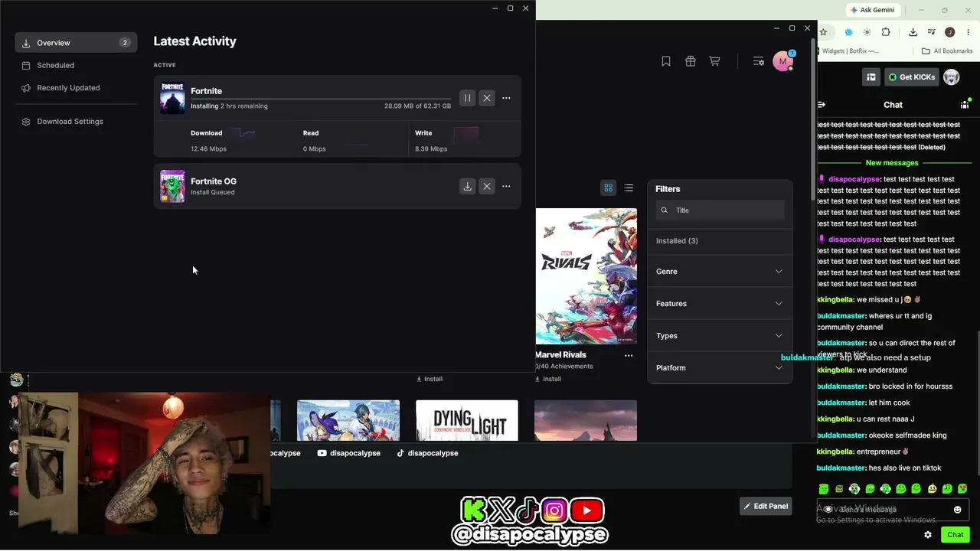Image resolution: width=980 pixels, height=551 pixels.
Task: Open disapocalypse username in the first chat message
Action: (x=854, y=179)
